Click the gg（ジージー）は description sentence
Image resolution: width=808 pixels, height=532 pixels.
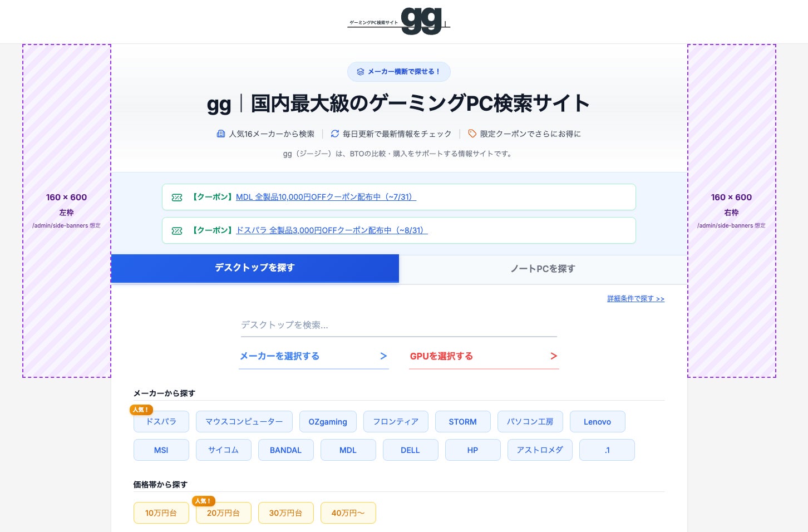point(398,154)
